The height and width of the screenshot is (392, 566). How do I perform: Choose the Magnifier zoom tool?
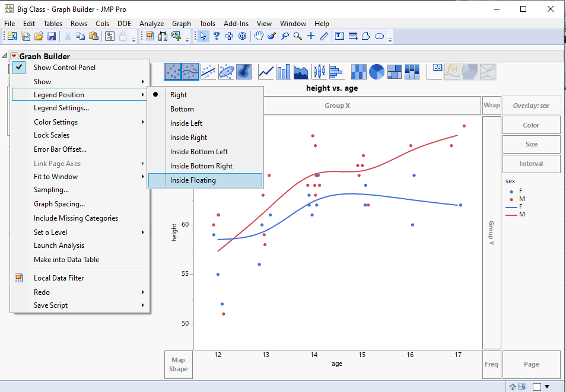click(x=298, y=36)
